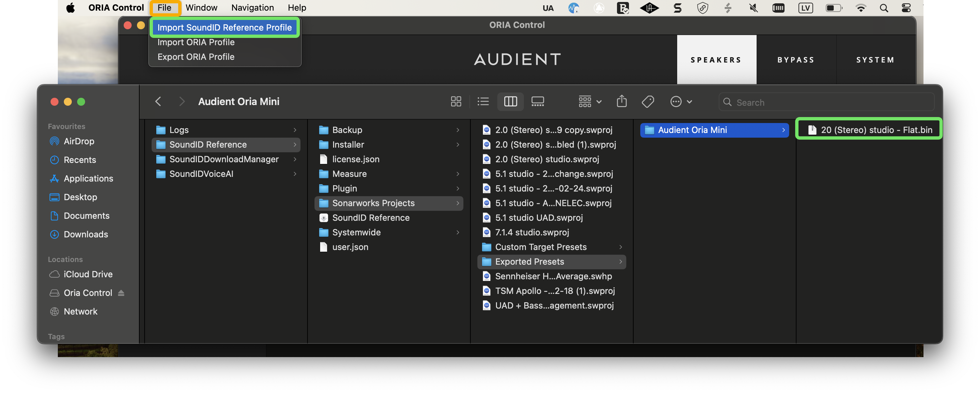Choose Import SoundID Reference Profile

coord(224,27)
